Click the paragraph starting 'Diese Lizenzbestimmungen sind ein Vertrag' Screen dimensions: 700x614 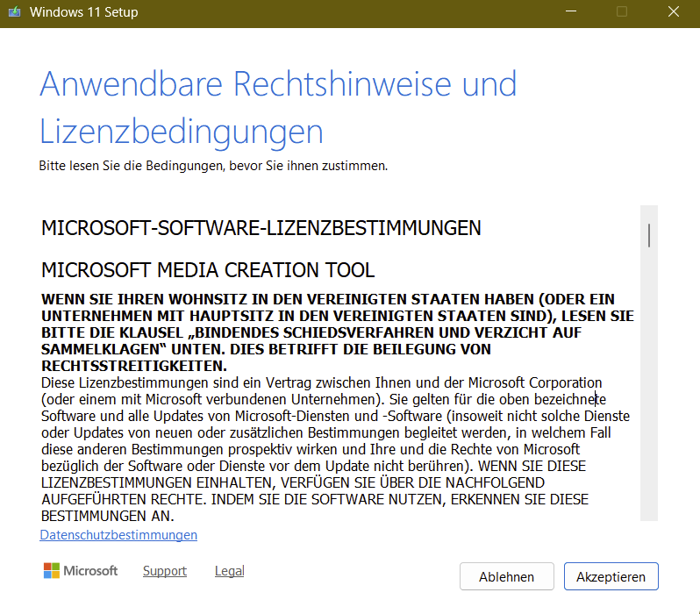coord(336,449)
